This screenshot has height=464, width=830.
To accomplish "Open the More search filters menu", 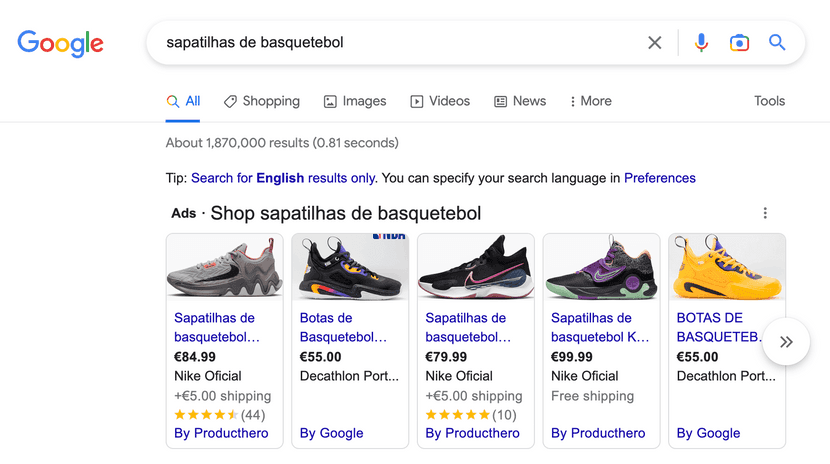I will [x=590, y=101].
